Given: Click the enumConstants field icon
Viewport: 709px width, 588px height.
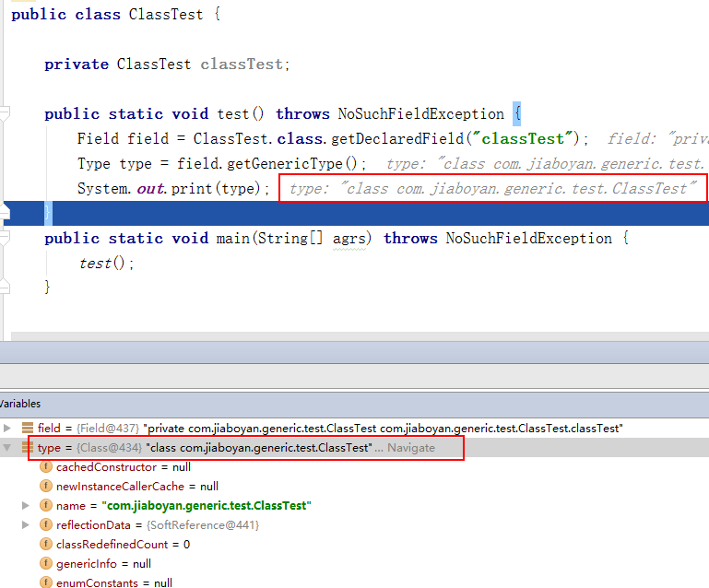Looking at the screenshot, I should coord(46,582).
